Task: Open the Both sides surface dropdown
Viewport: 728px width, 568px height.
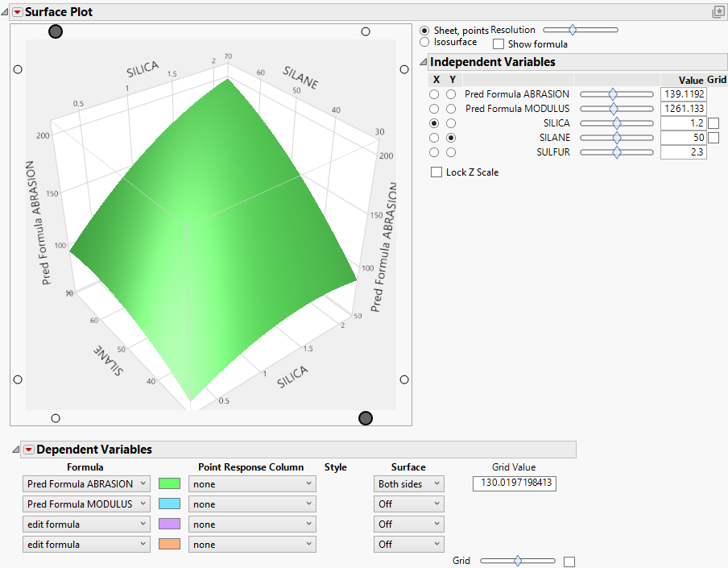Action: click(408, 483)
